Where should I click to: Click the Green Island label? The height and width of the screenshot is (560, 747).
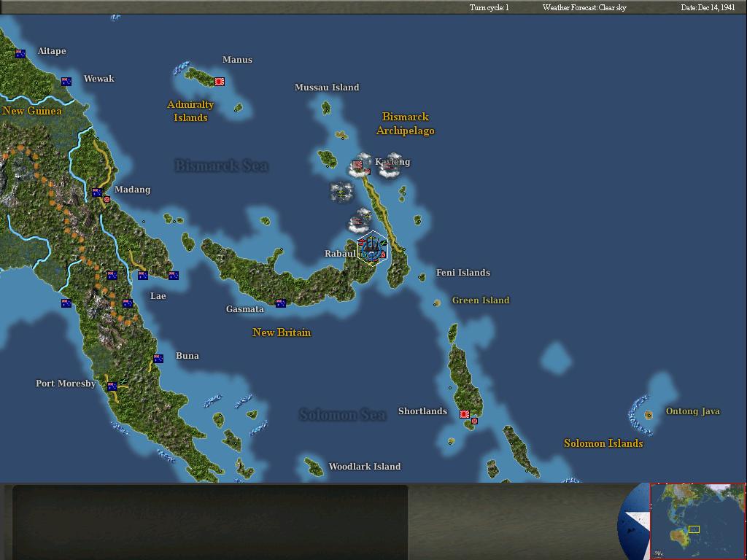pos(481,300)
